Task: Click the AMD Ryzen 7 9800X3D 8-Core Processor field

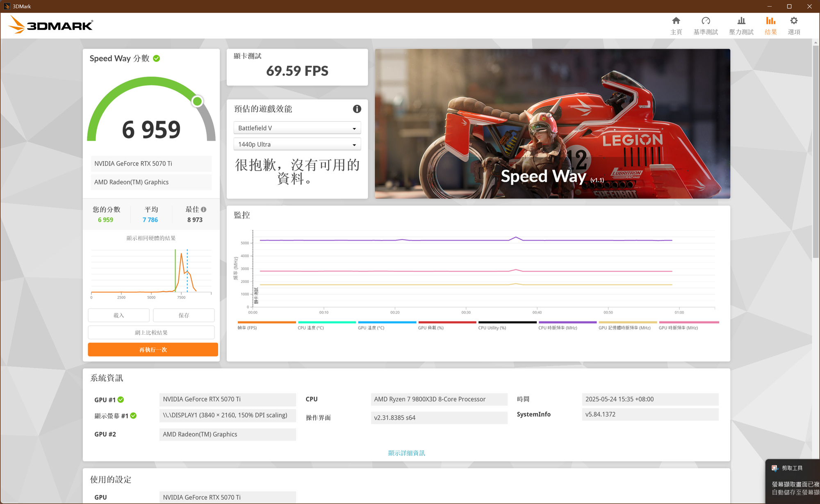Action: tap(439, 399)
